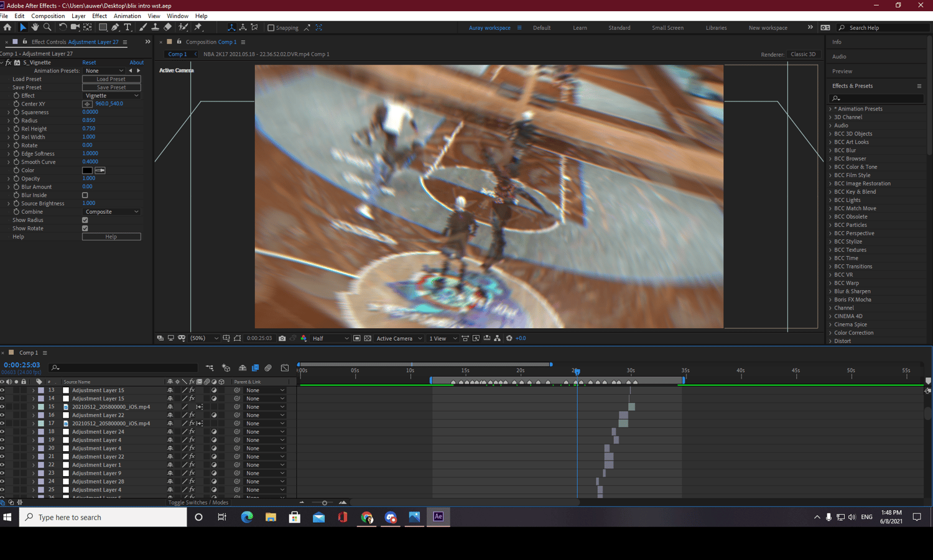Viewport: 933px width, 560px height.
Task: Click Reset for S_Vignette effect
Action: [x=89, y=63]
